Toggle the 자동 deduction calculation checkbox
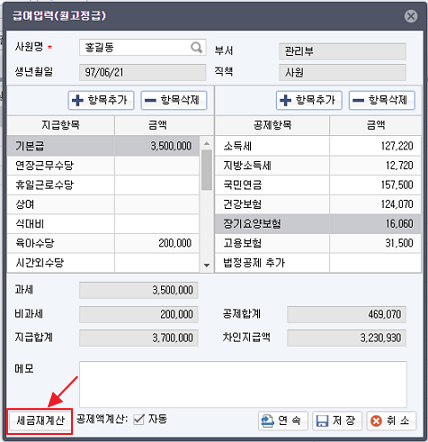Viewport: 428px width, 442px height. [139, 419]
